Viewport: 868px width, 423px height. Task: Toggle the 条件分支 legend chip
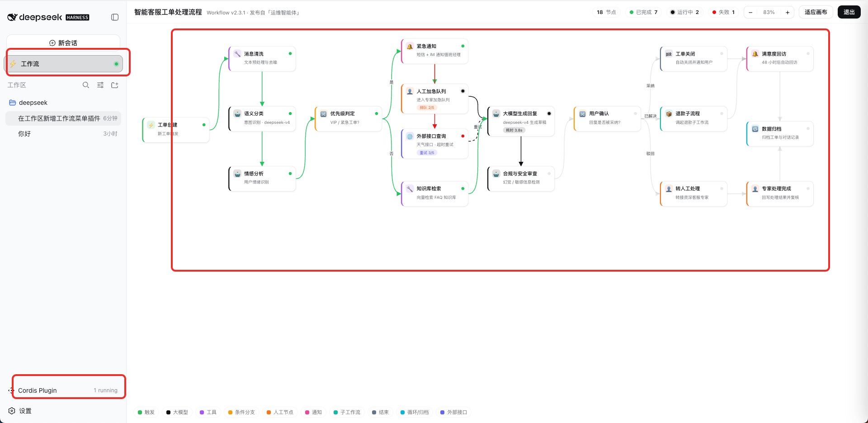tap(242, 412)
